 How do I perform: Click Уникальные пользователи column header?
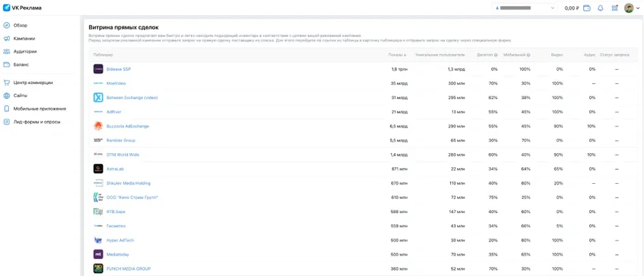click(x=440, y=55)
